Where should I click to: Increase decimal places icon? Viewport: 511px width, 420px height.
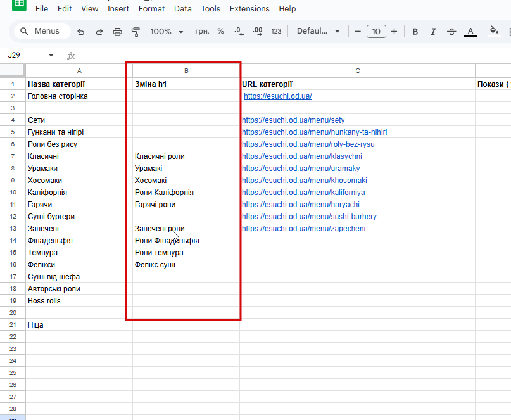258,31
